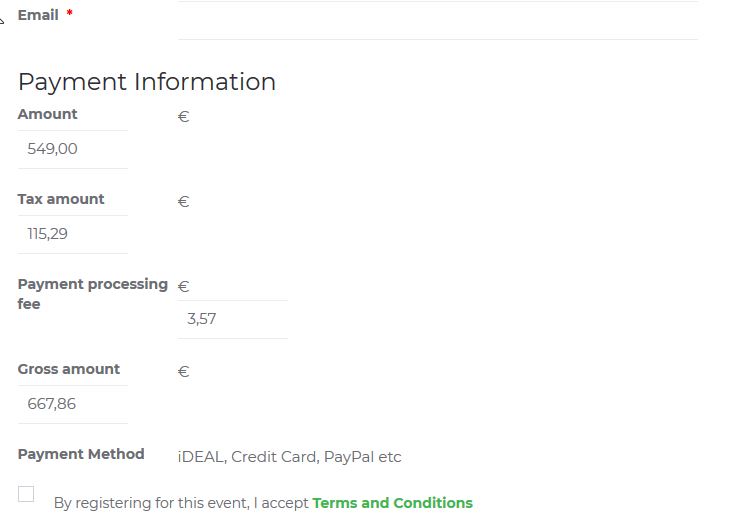Open the Terms and Conditions link
The image size is (732, 517).
[x=392, y=503]
